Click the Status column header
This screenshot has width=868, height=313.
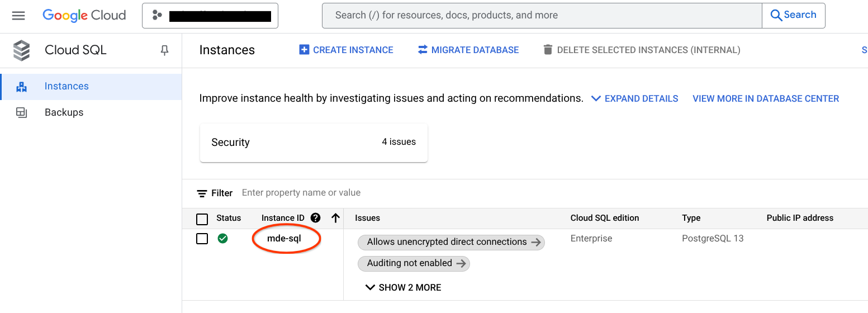[229, 218]
